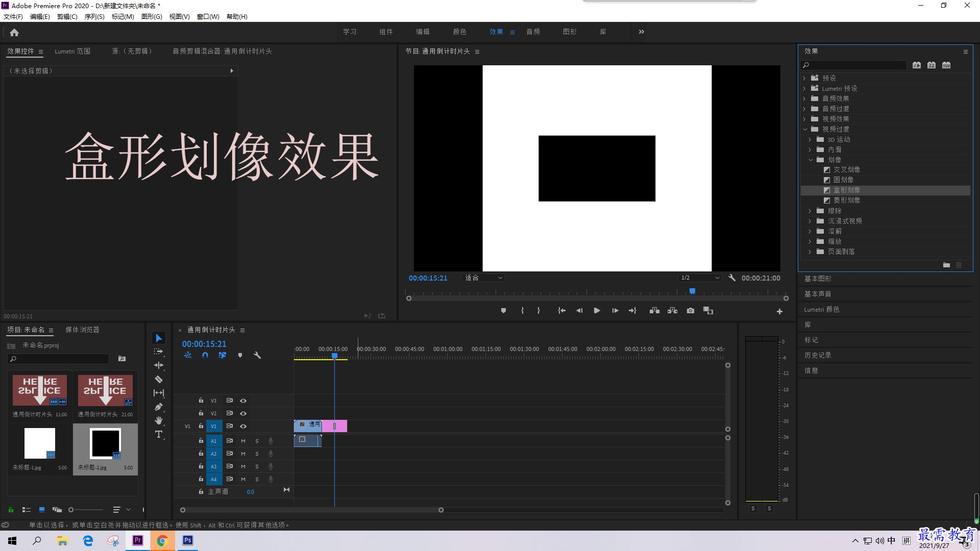Open 剪辑(C) menu
Screen dimensions: 980x551
click(x=67, y=17)
